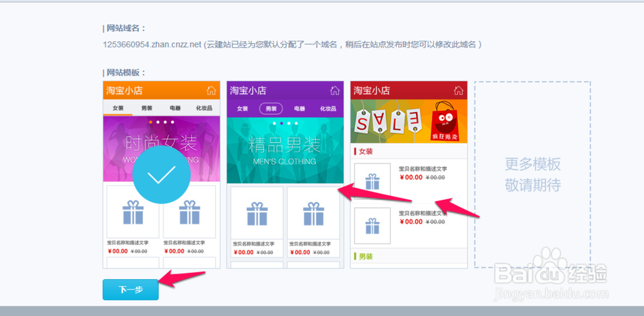
Task: Click home icon in orange template
Action: point(211,90)
